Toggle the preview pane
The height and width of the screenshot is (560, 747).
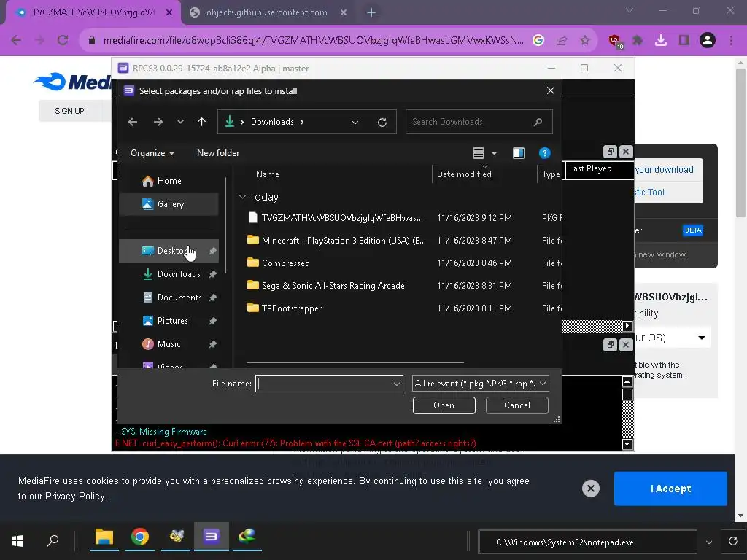[519, 153]
